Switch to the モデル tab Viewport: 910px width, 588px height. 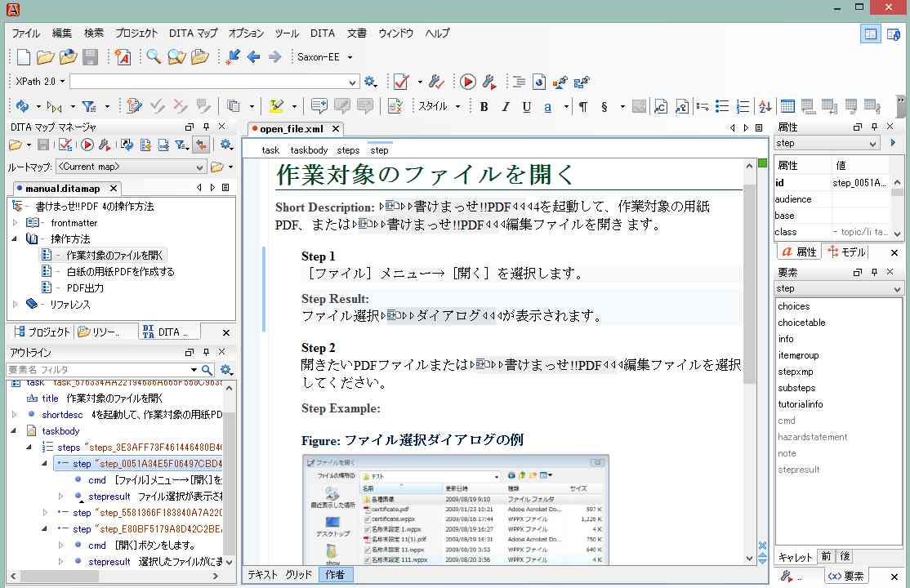pos(846,252)
